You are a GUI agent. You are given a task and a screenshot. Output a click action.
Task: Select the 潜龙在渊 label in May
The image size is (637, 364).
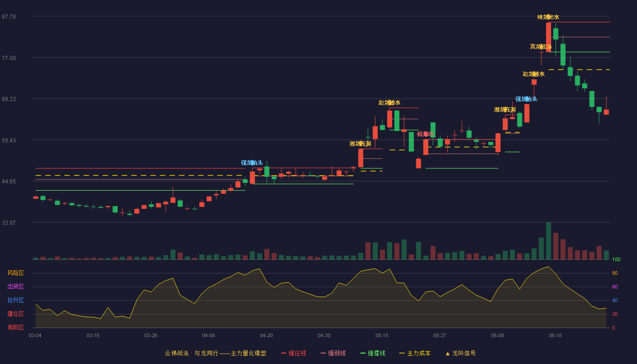(360, 144)
